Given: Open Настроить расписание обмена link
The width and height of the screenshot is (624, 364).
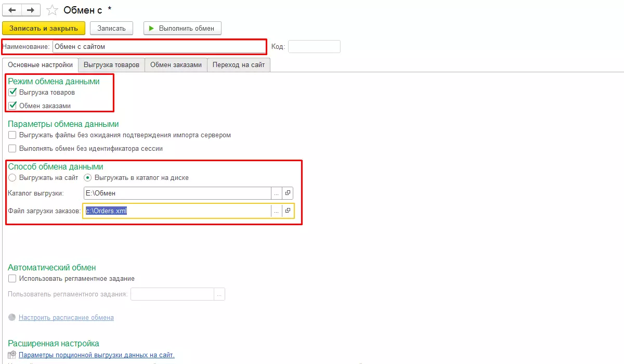Looking at the screenshot, I should pyautogui.click(x=66, y=317).
